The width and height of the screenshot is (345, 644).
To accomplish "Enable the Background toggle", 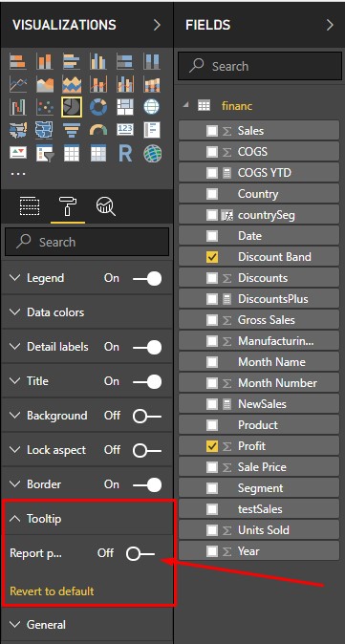I will [147, 416].
